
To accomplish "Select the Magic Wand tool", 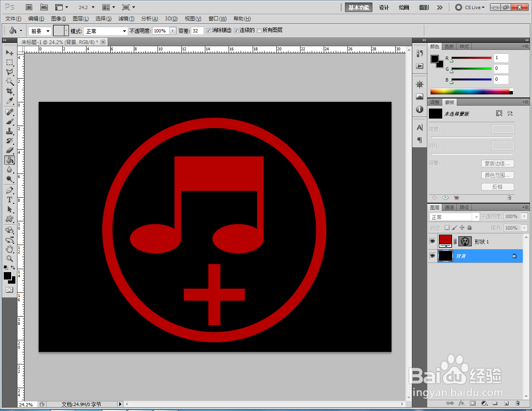I will (x=10, y=82).
